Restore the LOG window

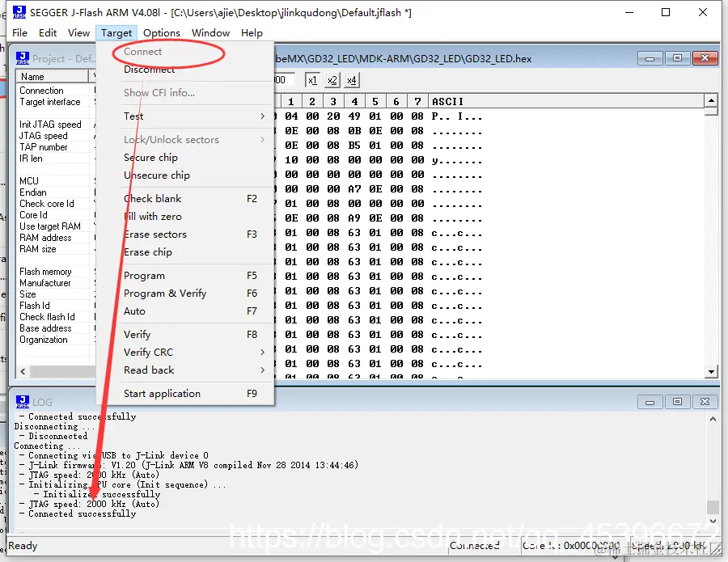point(677,402)
